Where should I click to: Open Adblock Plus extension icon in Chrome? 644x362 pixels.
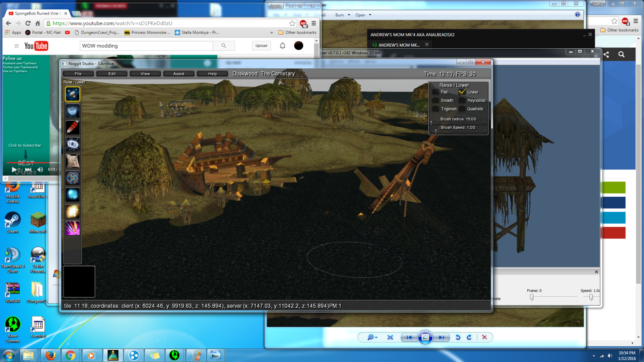click(303, 24)
